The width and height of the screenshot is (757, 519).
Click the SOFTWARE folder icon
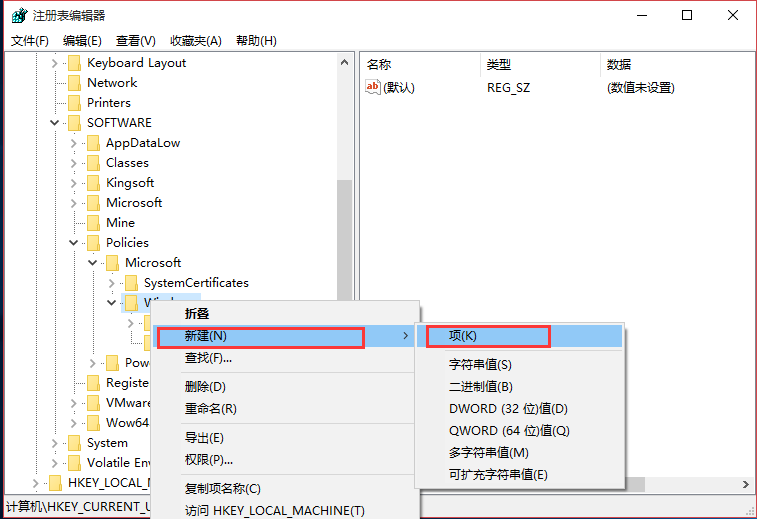click(74, 123)
